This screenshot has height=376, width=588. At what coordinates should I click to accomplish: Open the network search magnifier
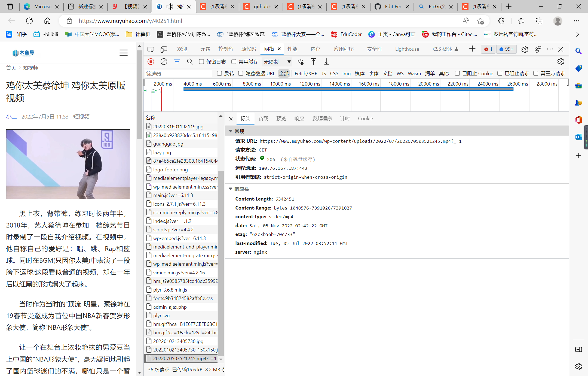(190, 62)
